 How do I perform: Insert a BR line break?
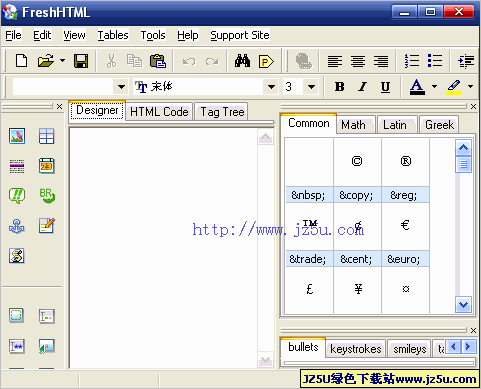47,196
